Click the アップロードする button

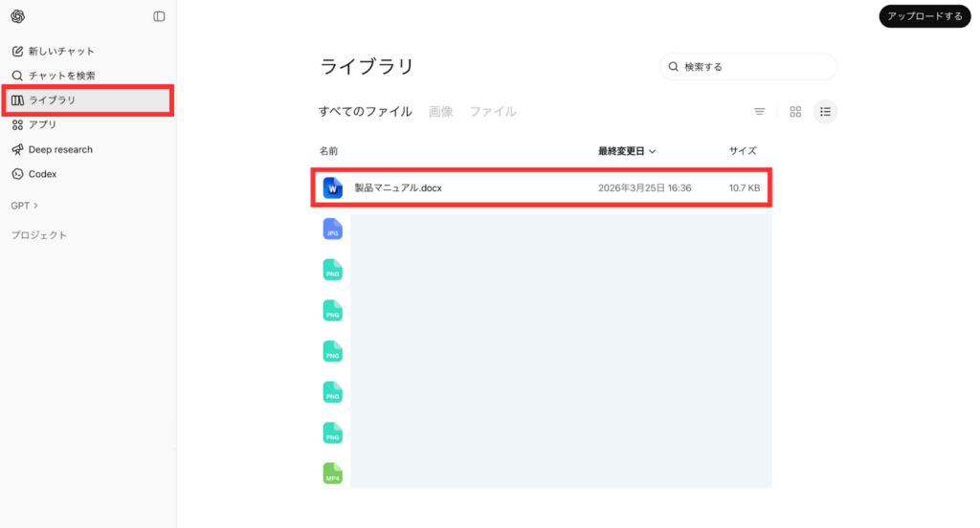[925, 16]
